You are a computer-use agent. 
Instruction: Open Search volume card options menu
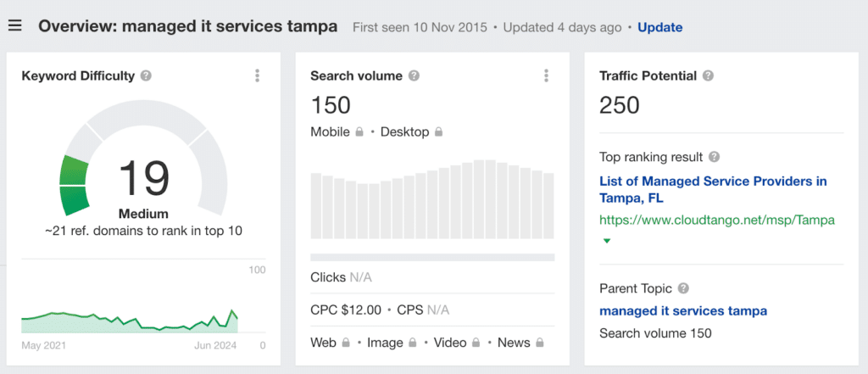coord(546,76)
